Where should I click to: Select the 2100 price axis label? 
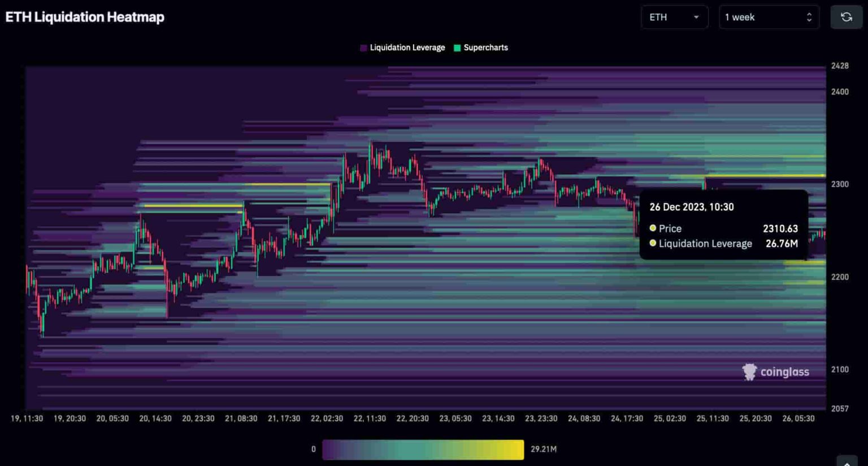click(x=841, y=369)
